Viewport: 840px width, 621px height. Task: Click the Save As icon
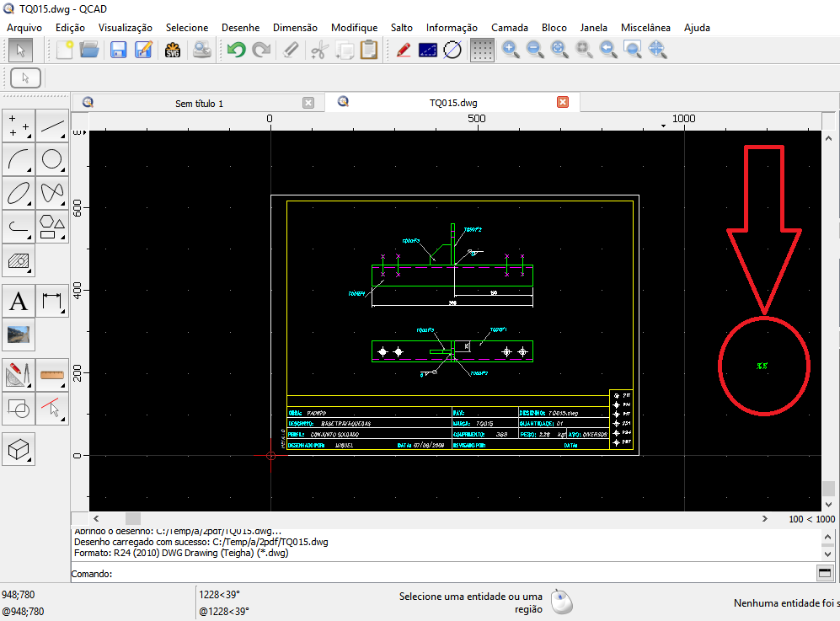(x=143, y=51)
